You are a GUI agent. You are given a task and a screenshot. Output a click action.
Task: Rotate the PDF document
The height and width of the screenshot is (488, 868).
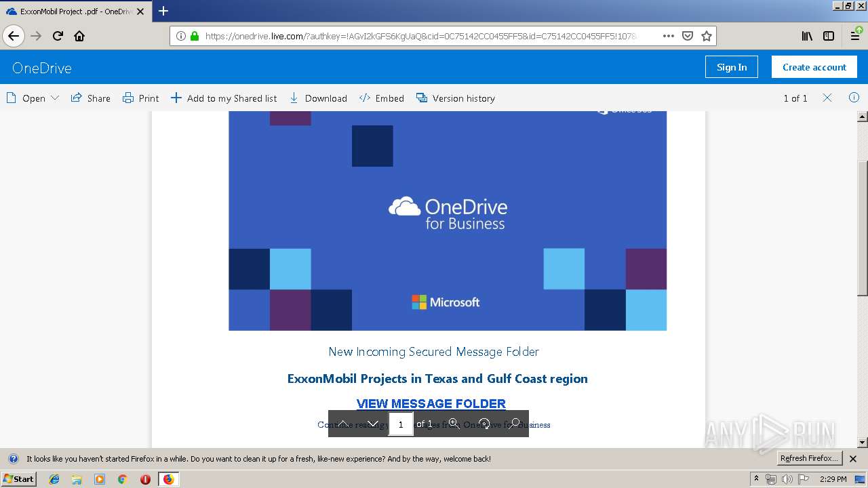(484, 424)
